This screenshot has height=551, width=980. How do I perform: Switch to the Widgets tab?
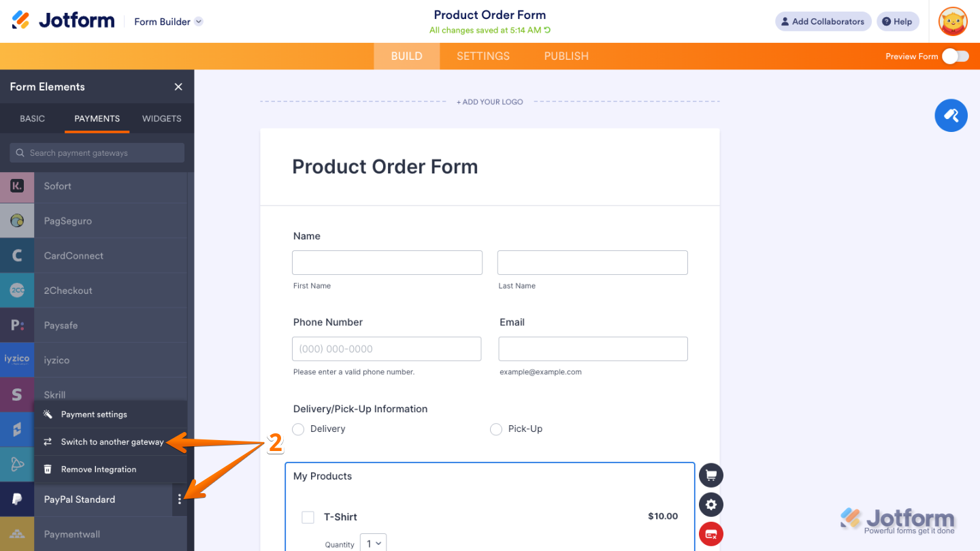[161, 118]
